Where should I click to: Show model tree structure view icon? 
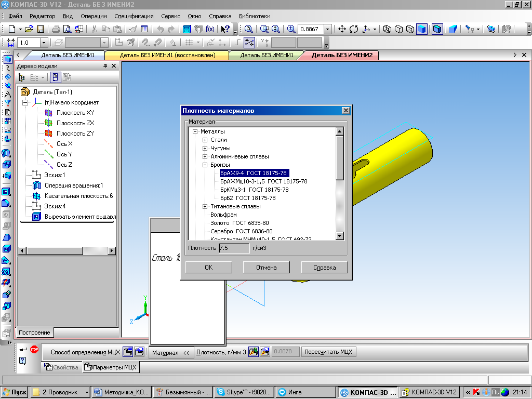click(x=22, y=78)
